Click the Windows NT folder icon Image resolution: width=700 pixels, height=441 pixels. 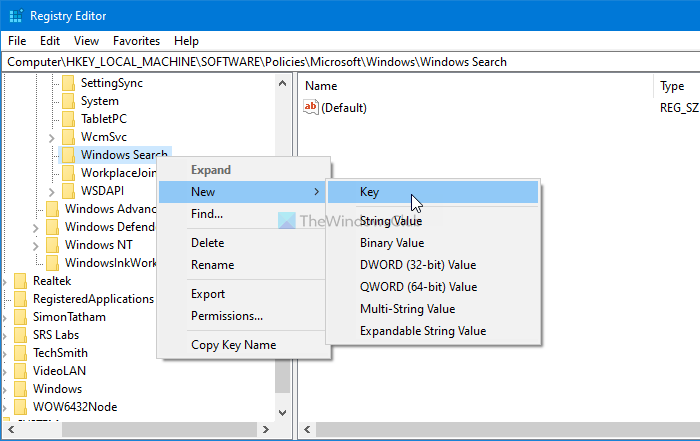point(52,245)
